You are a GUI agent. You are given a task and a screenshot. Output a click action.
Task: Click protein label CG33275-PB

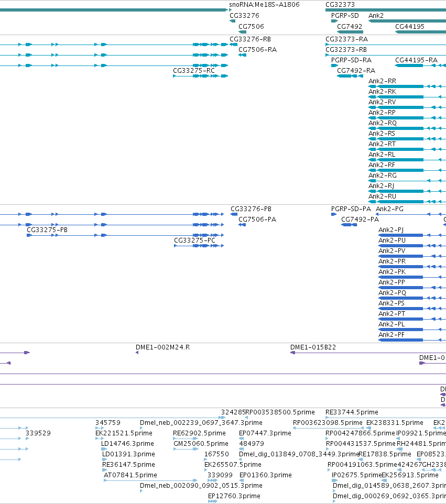[x=47, y=230]
